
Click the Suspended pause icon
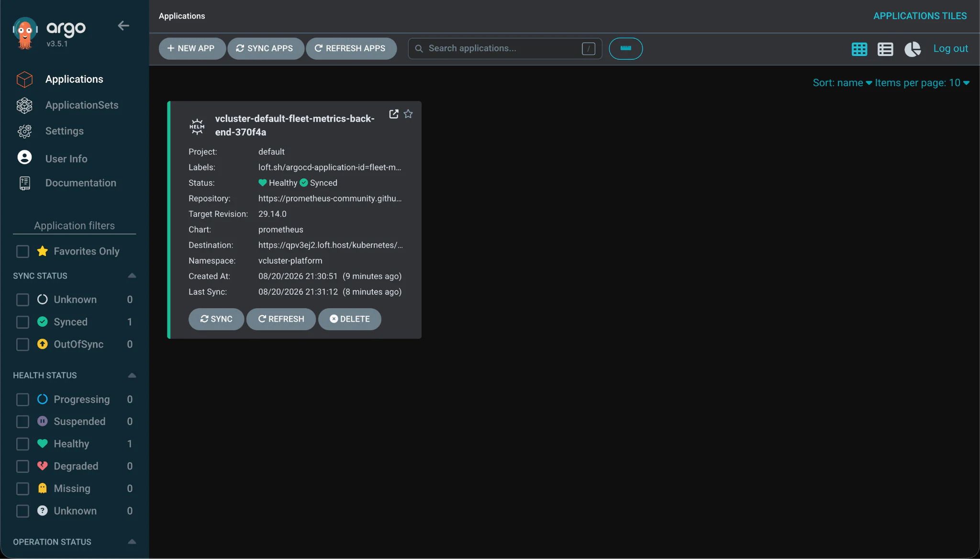[x=42, y=421]
